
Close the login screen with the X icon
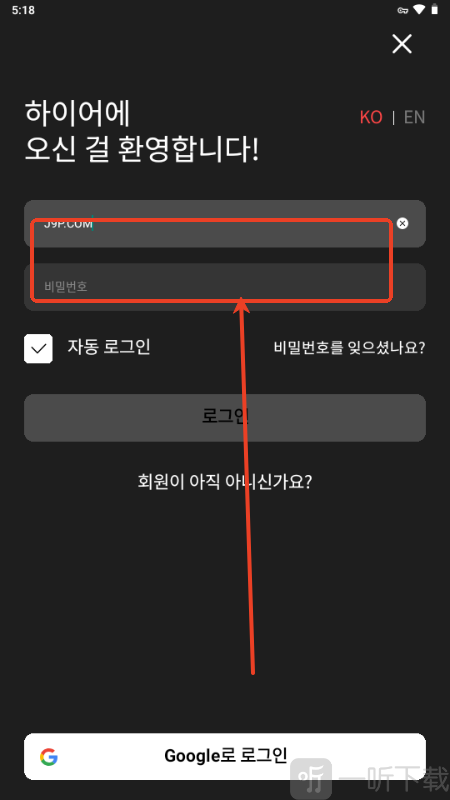[402, 44]
